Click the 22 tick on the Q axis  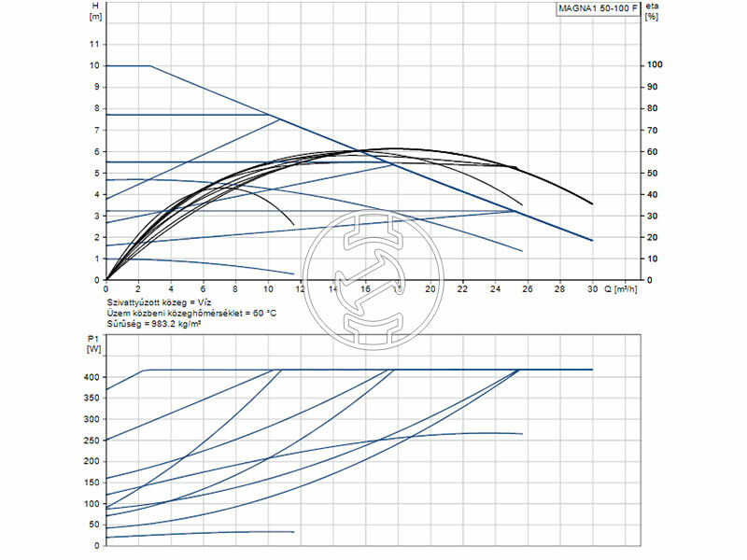tap(462, 290)
